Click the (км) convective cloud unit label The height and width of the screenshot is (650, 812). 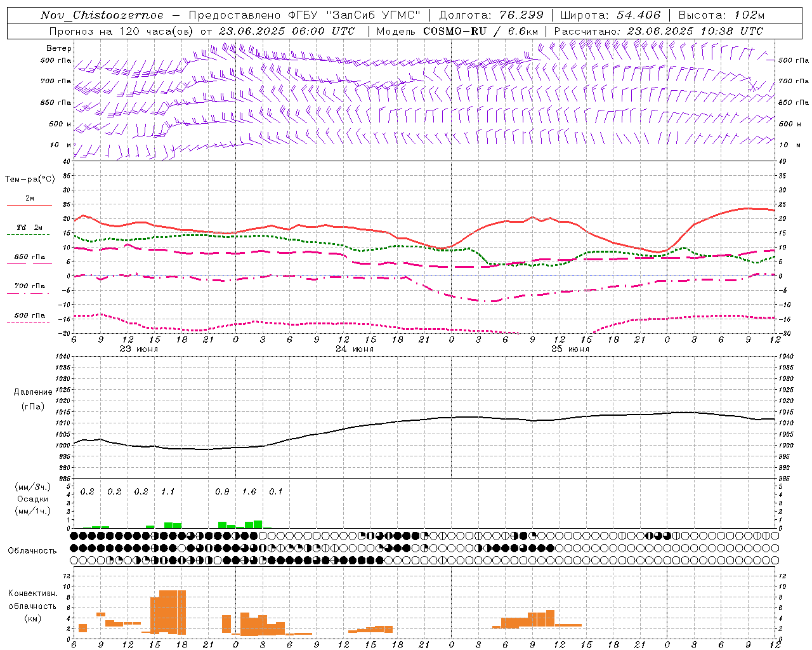click(32, 618)
